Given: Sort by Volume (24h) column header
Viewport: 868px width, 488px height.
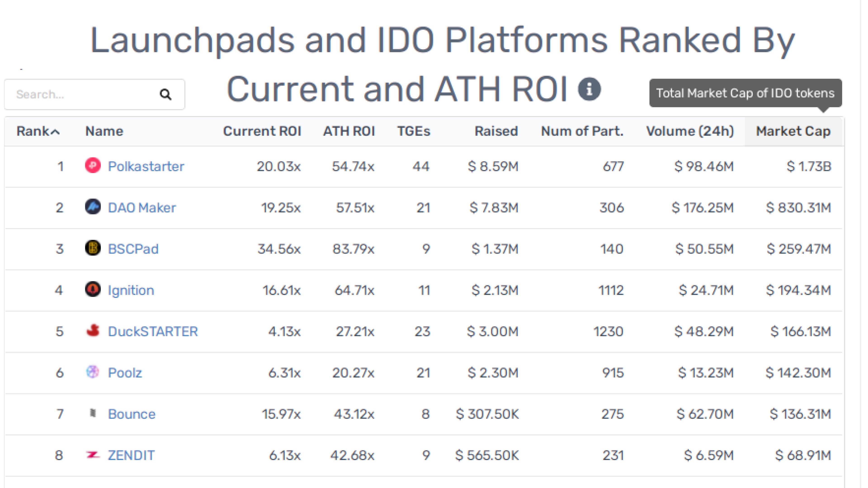Looking at the screenshot, I should click(x=690, y=131).
